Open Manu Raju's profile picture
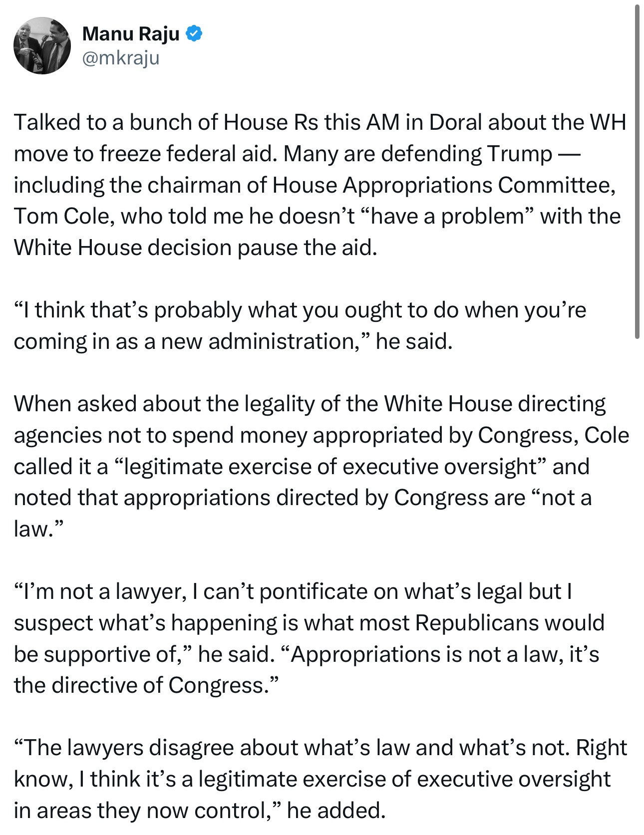Viewport: 644px width, 835px height. click(x=42, y=46)
